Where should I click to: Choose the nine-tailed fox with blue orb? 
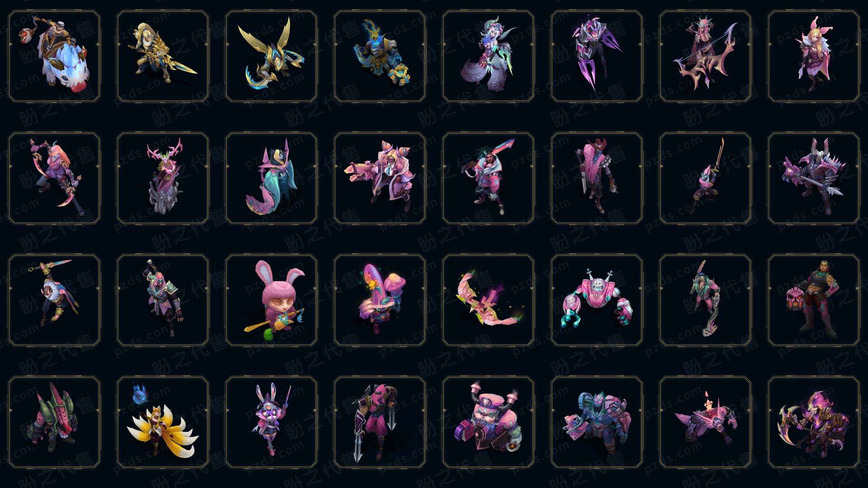(163, 422)
